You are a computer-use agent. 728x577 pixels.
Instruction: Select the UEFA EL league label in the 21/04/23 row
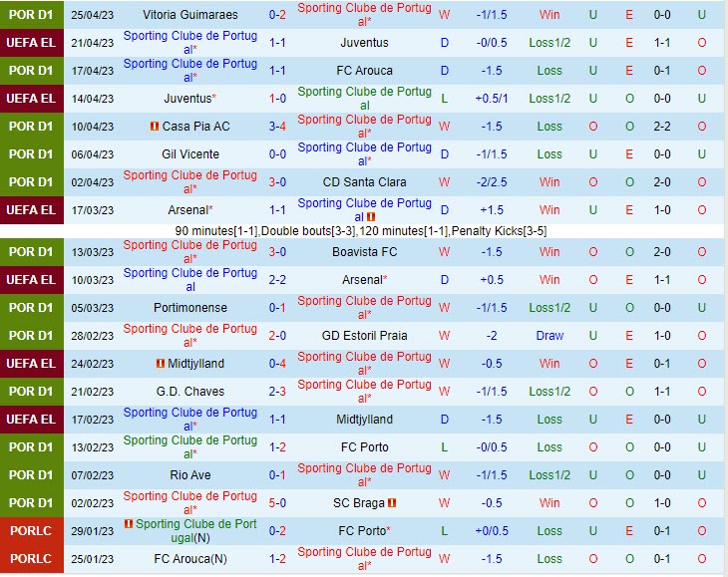pos(31,43)
